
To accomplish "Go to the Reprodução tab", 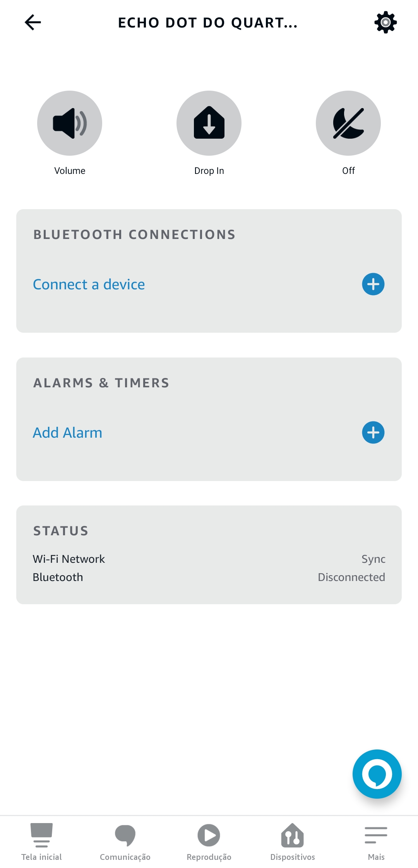I will tap(209, 842).
